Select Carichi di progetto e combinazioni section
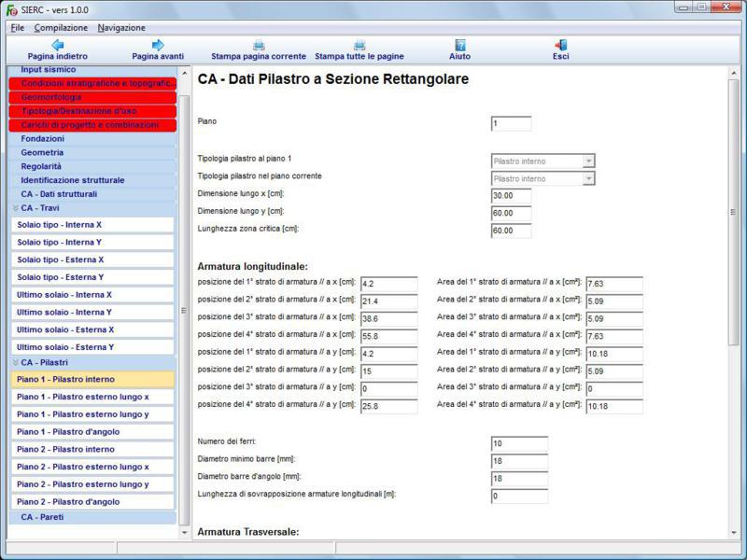Image resolution: width=747 pixels, height=560 pixels. [92, 125]
